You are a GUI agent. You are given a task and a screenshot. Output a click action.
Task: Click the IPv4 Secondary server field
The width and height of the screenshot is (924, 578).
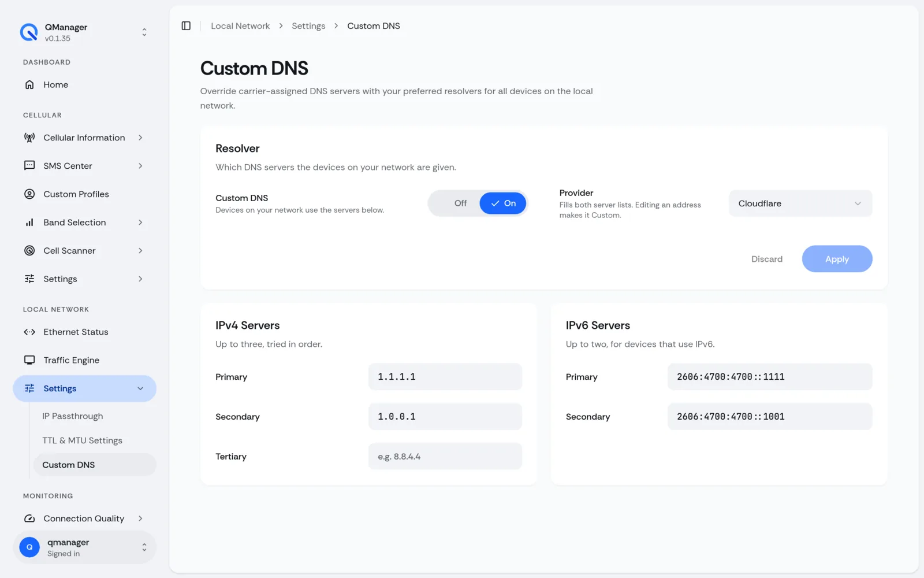click(445, 417)
